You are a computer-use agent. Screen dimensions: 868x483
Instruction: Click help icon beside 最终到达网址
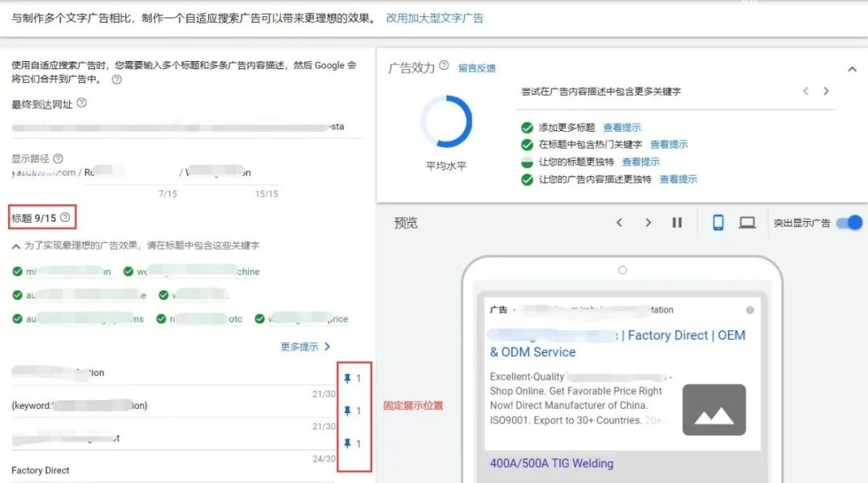[81, 103]
